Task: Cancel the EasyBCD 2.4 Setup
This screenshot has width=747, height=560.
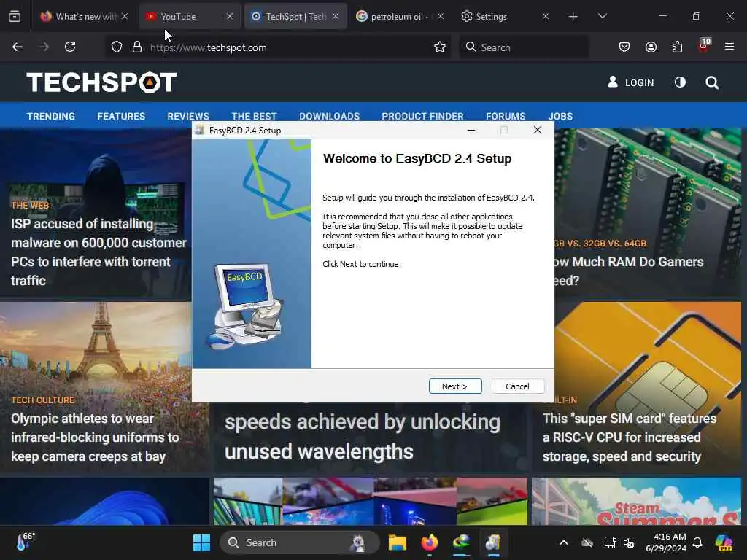Action: [x=518, y=386]
